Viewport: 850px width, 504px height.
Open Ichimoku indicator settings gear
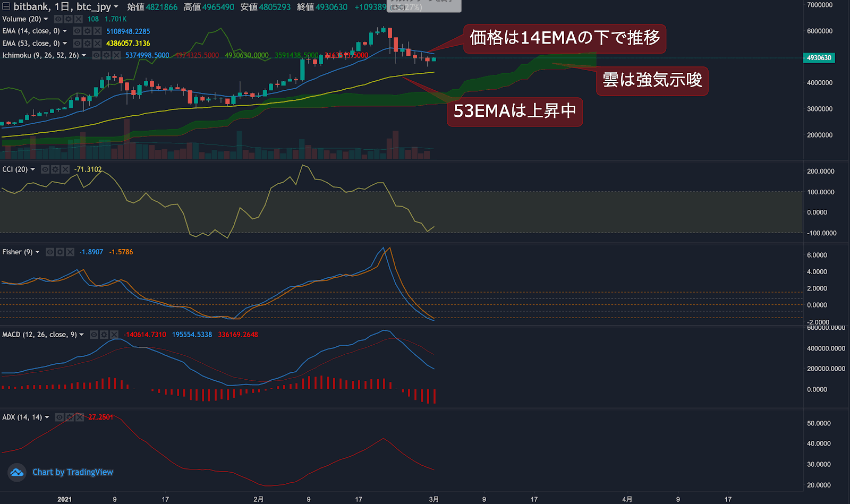tap(106, 55)
